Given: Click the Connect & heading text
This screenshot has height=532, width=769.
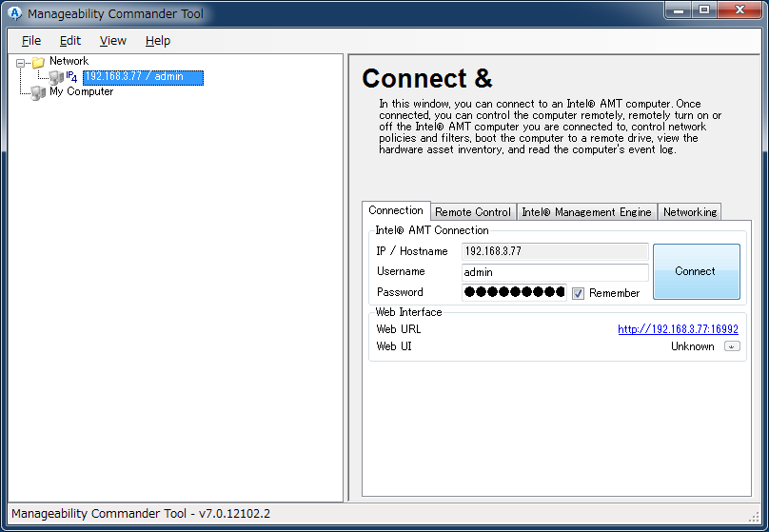Looking at the screenshot, I should point(426,78).
